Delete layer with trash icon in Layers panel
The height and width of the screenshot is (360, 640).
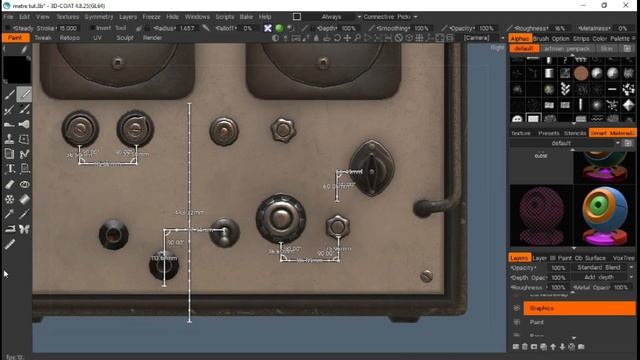coord(525,347)
